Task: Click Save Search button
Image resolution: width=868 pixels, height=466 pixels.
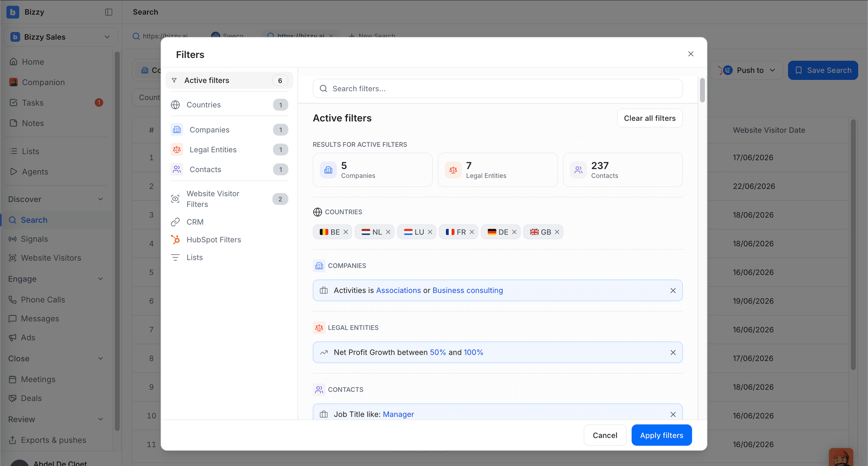Action: (x=823, y=70)
